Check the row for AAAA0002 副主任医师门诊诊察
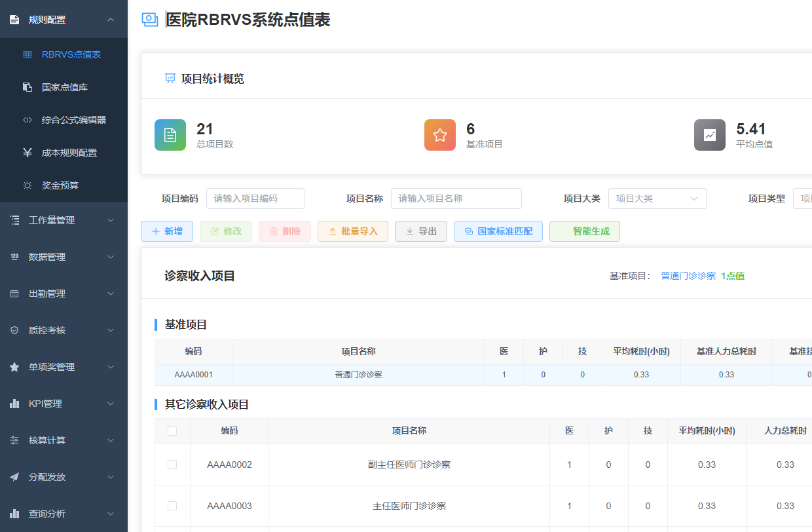Image resolution: width=812 pixels, height=532 pixels. tap(172, 465)
